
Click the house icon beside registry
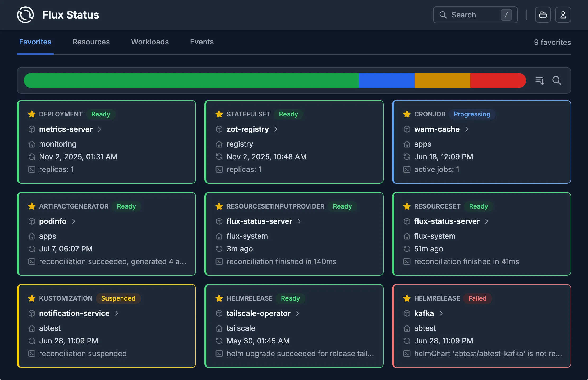(219, 144)
